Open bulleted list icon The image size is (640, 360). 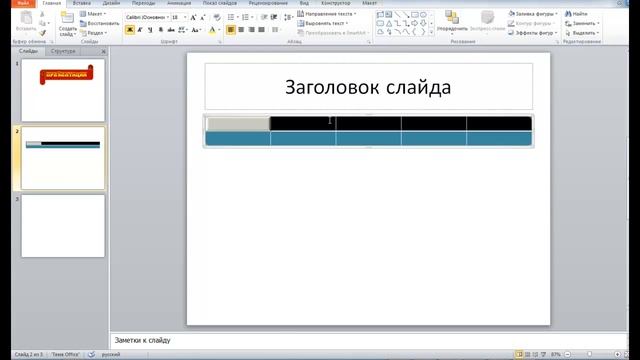pos(231,17)
